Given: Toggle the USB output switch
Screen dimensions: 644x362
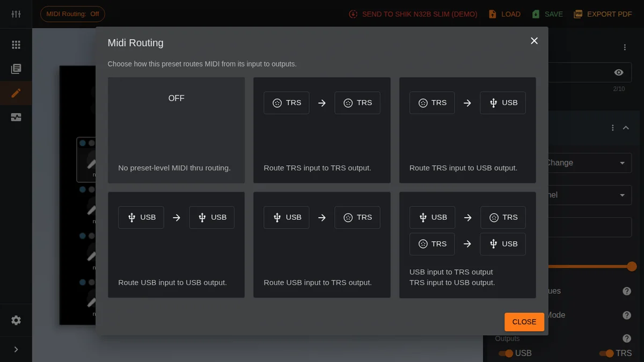Looking at the screenshot, I should pyautogui.click(x=506, y=353).
